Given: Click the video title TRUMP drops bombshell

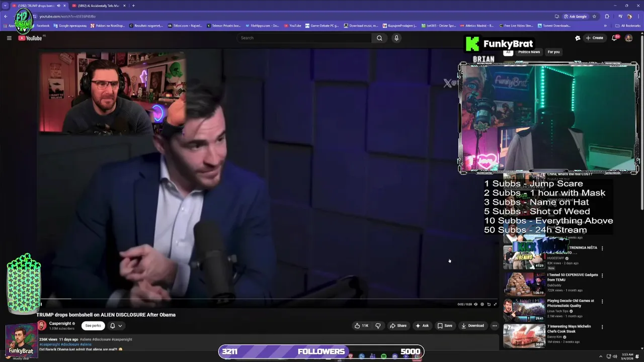Looking at the screenshot, I should (x=106, y=315).
